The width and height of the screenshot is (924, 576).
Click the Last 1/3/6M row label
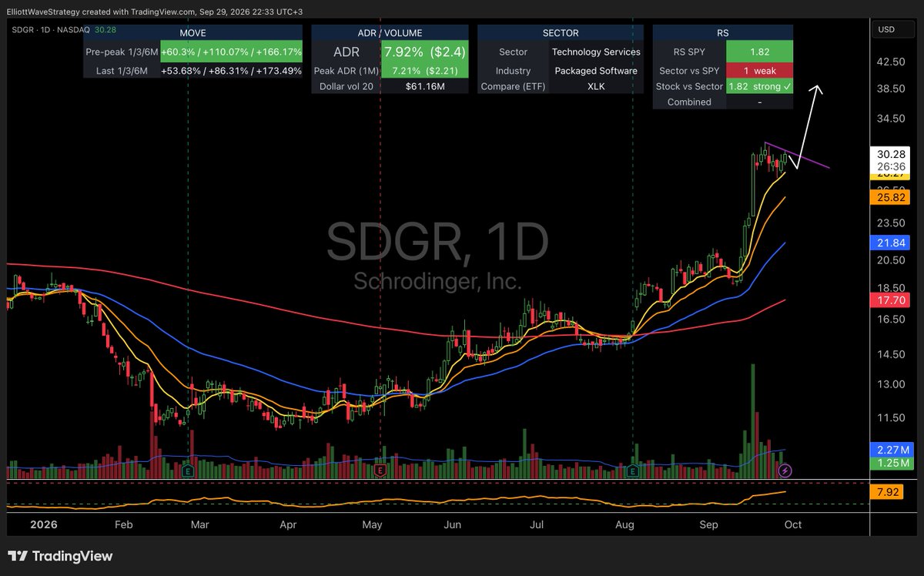[121, 70]
